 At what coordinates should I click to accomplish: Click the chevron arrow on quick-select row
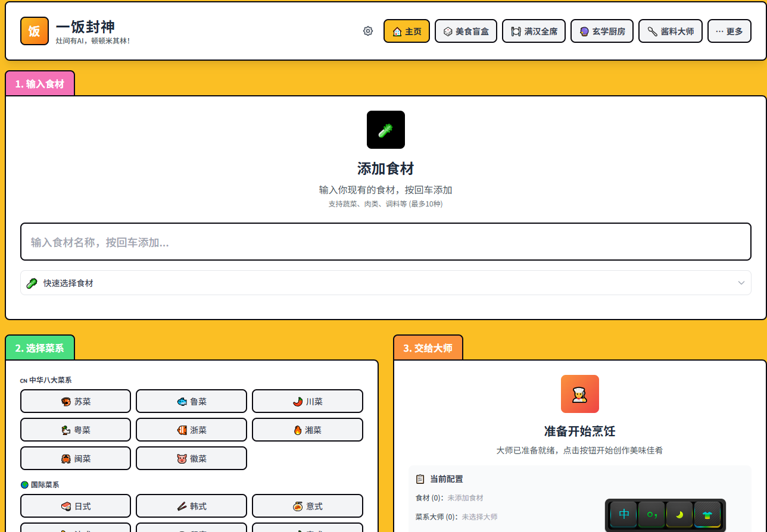pos(741,283)
